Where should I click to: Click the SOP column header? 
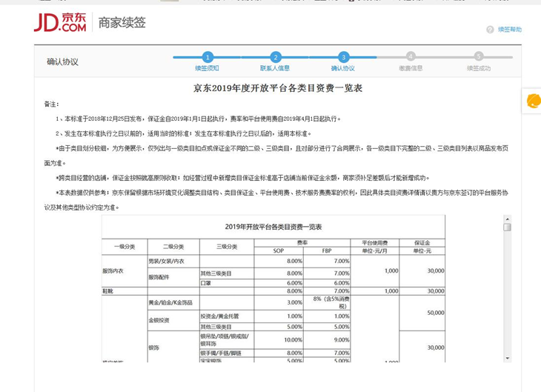279,251
